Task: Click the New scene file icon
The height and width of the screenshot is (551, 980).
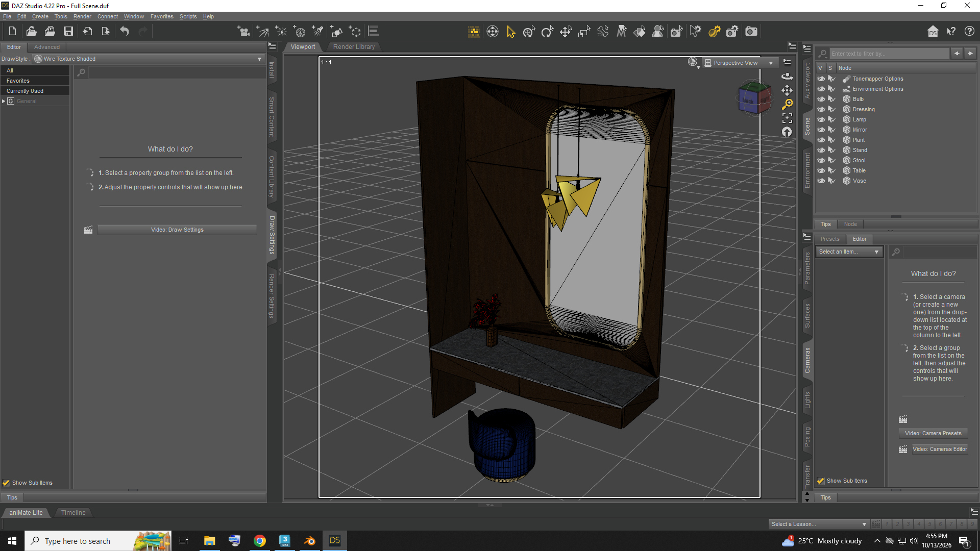Action: [x=13, y=32]
